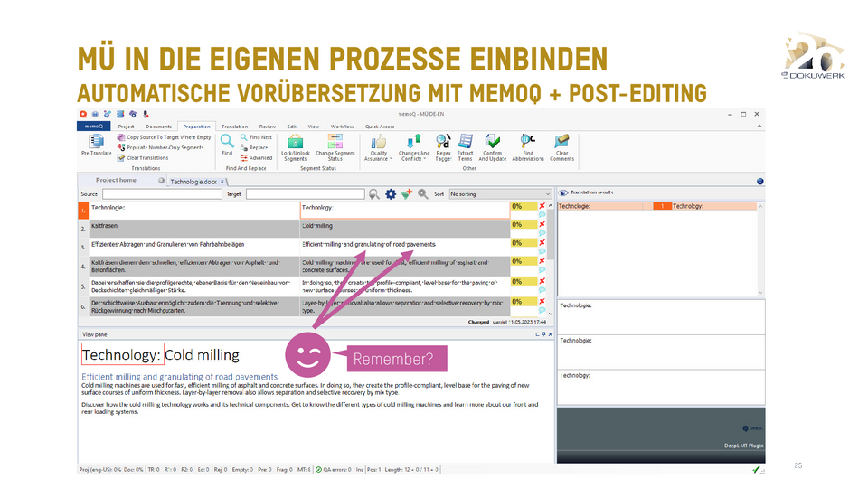The image size is (868, 488).
Task: Click the Extract Terms icon
Action: (x=466, y=145)
